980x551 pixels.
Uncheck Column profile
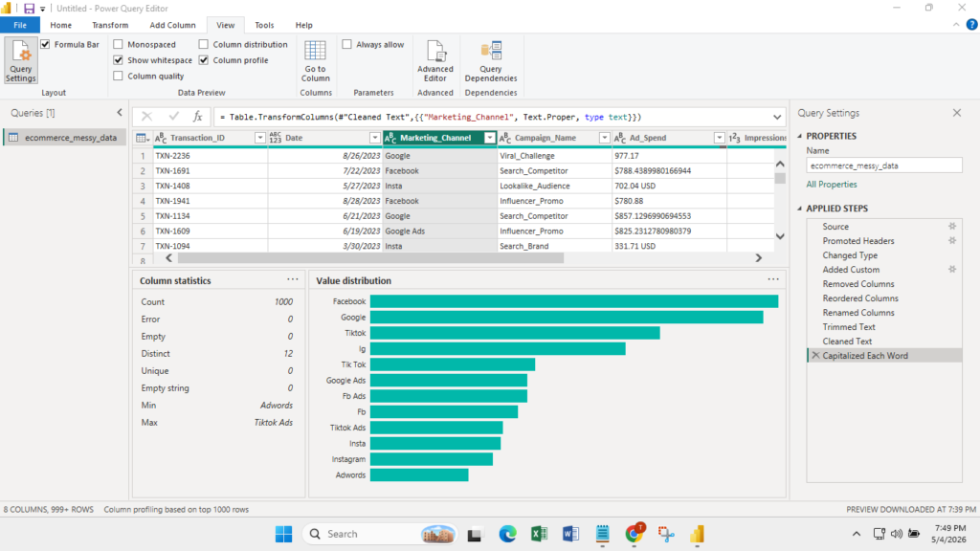pos(204,60)
